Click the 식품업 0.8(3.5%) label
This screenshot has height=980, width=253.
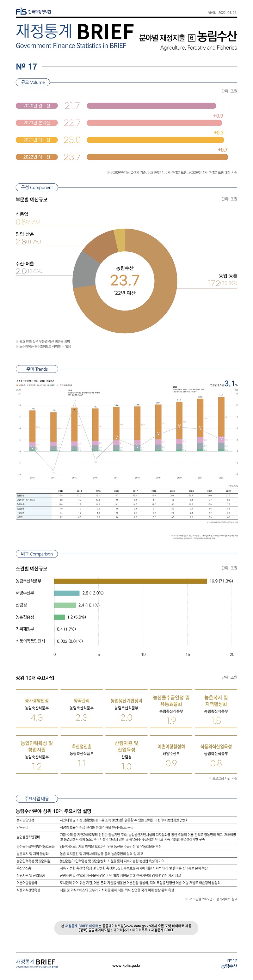coord(28,219)
